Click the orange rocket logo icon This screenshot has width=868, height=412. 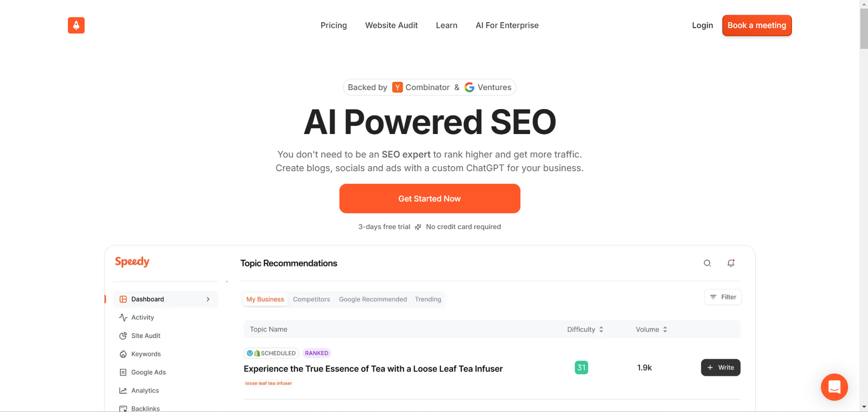coord(76,25)
